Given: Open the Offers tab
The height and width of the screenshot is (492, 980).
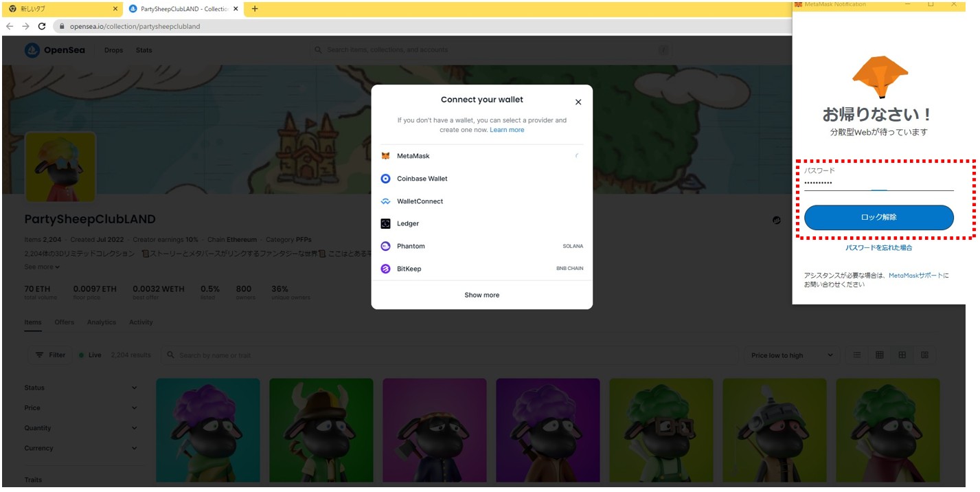Looking at the screenshot, I should click(65, 322).
